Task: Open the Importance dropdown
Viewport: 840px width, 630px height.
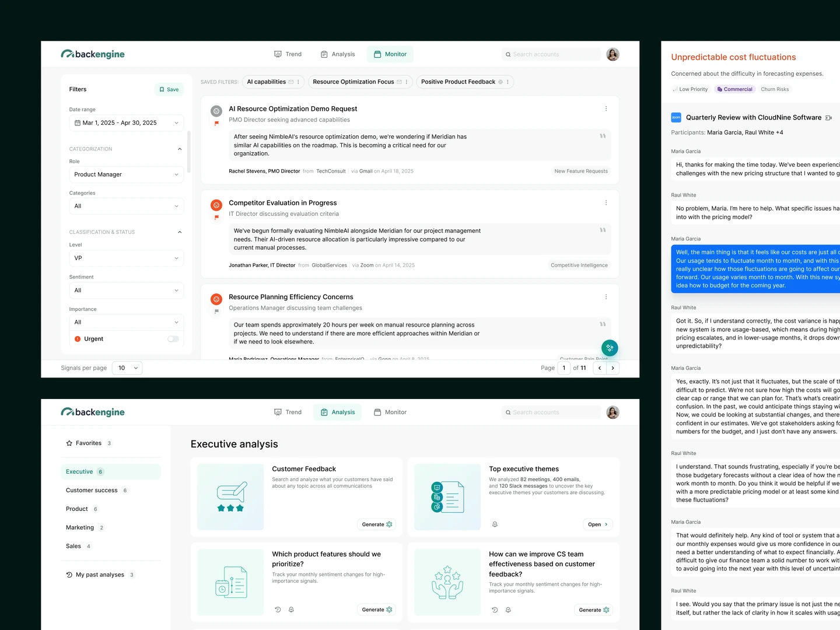Action: click(x=126, y=322)
